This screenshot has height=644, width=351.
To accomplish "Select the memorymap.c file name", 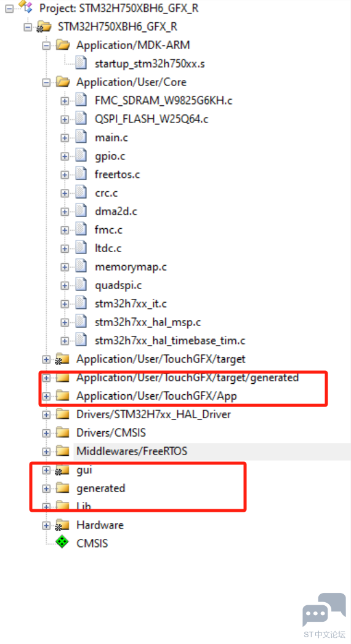I will pyautogui.click(x=131, y=266).
